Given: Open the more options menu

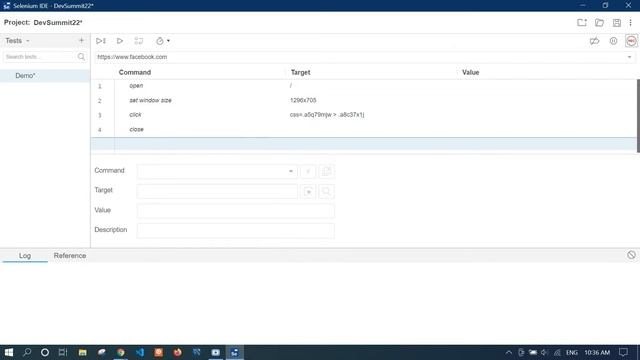Looking at the screenshot, I should point(631,22).
